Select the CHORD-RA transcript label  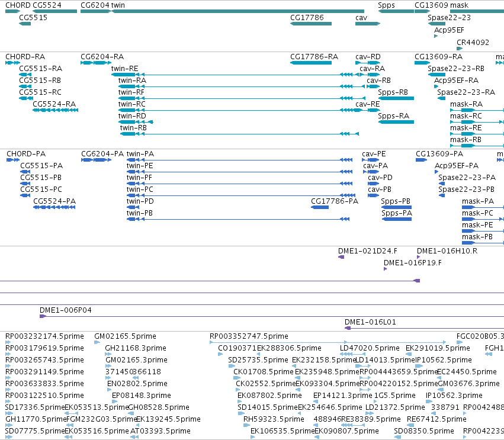click(x=25, y=57)
